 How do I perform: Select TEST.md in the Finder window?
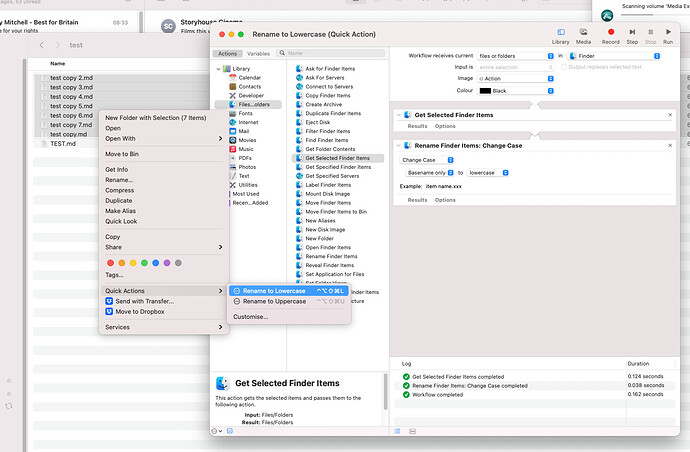pos(62,144)
